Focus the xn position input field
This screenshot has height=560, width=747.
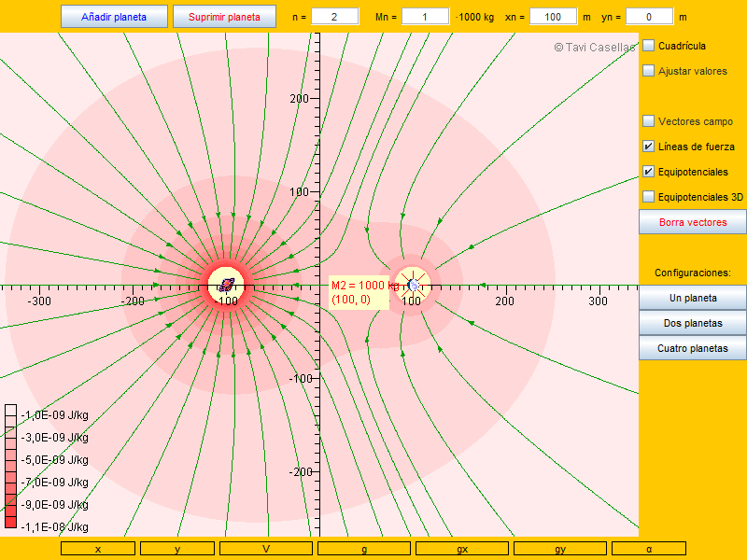[x=553, y=17]
